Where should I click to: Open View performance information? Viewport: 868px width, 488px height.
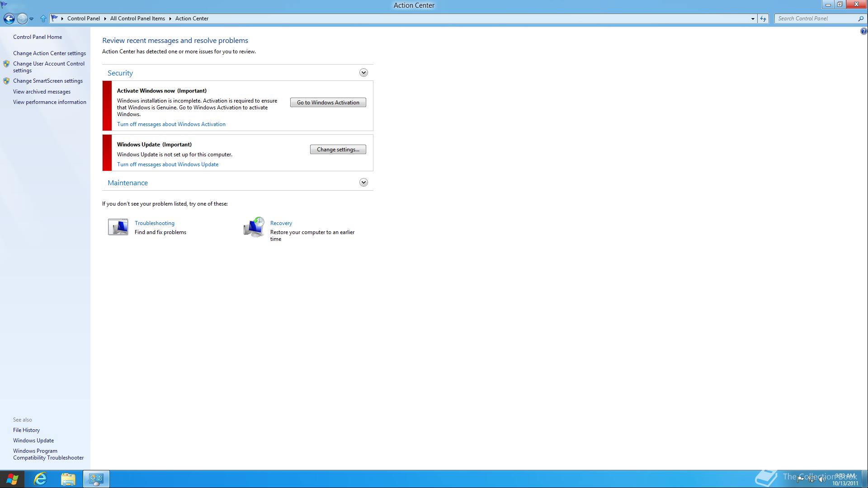tap(50, 102)
